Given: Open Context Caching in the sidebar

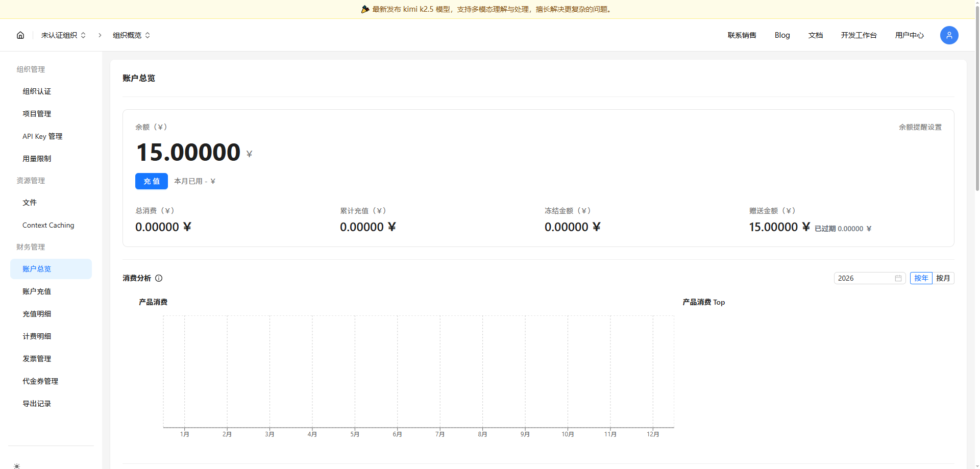Looking at the screenshot, I should (51, 225).
